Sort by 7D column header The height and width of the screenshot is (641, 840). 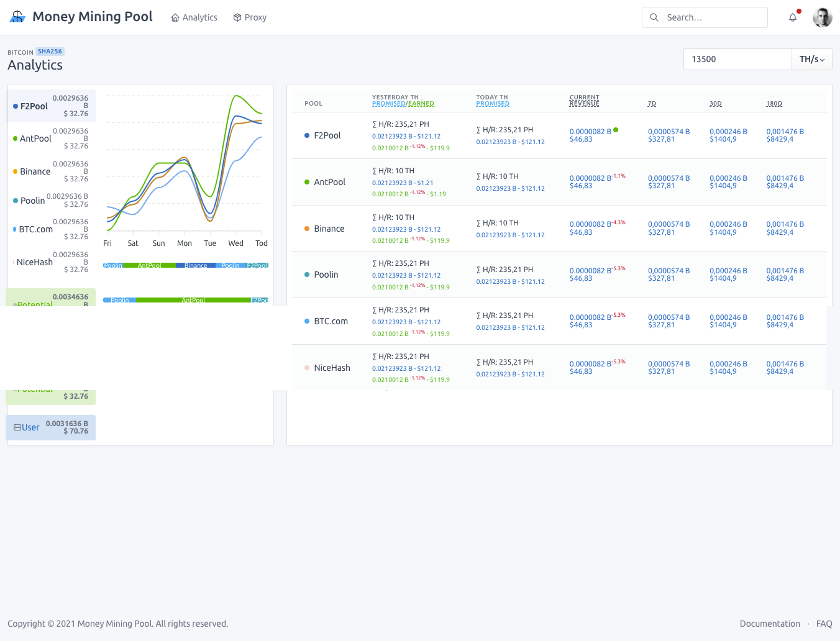pyautogui.click(x=652, y=104)
